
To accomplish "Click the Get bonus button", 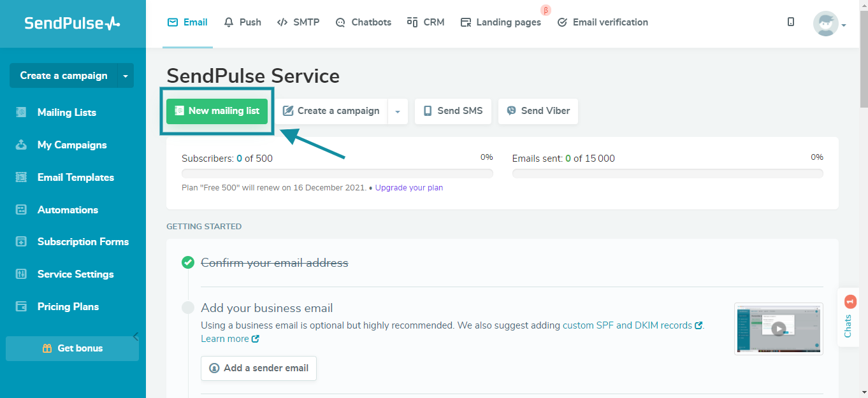I will click(72, 348).
